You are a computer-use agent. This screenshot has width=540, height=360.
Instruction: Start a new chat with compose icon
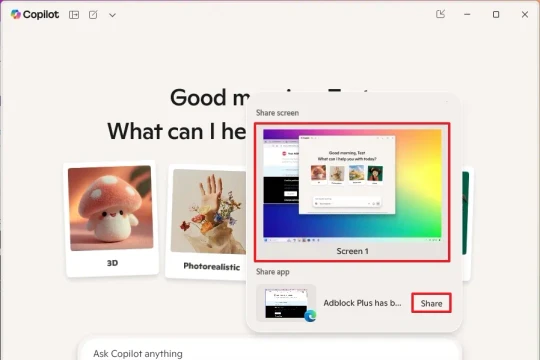[93, 14]
